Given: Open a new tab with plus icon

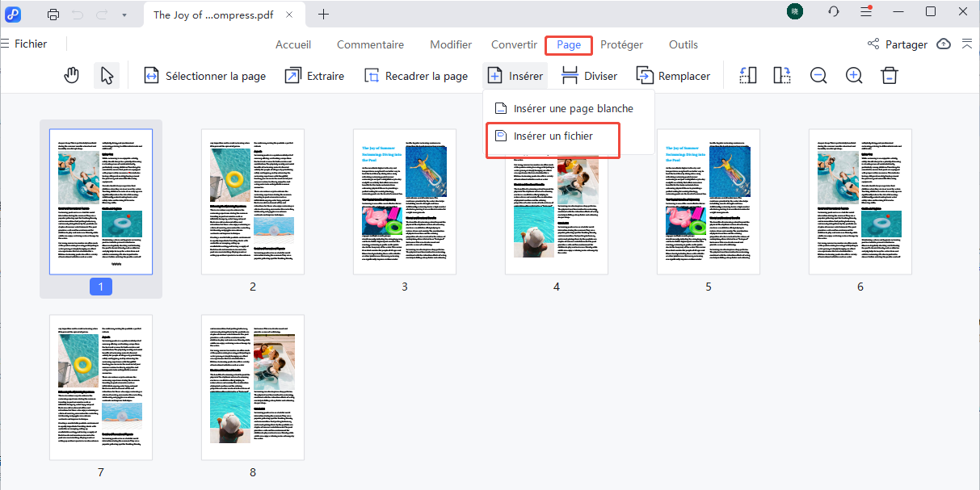Looking at the screenshot, I should click(x=324, y=15).
